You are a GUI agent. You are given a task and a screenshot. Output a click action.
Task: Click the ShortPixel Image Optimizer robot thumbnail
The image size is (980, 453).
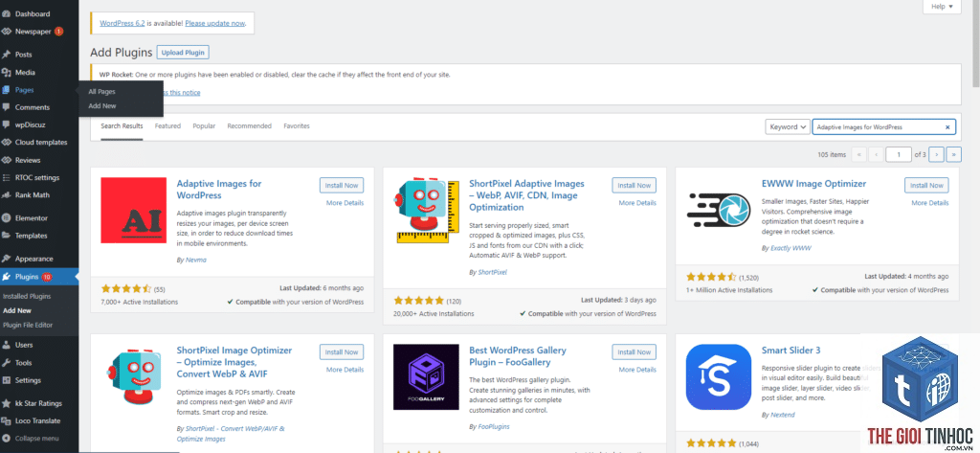point(134,376)
